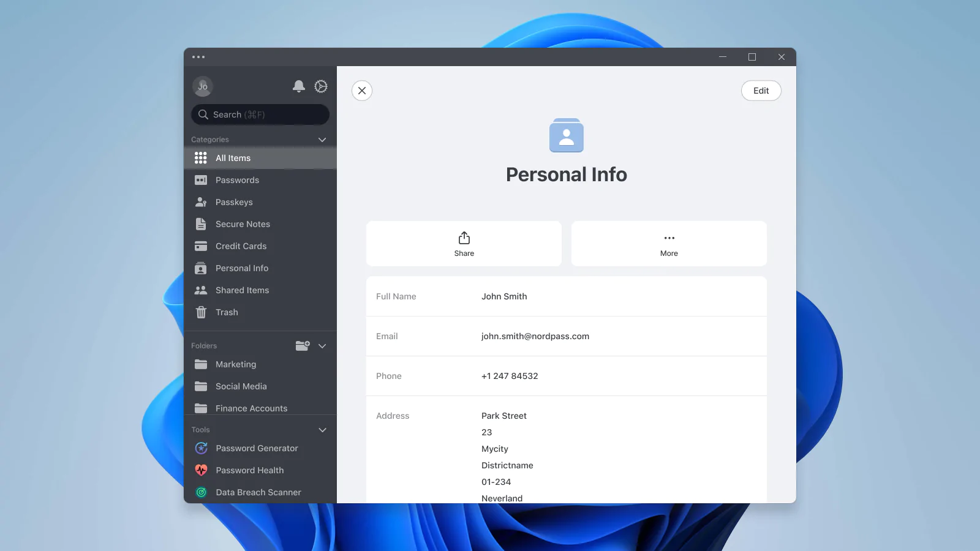Open Personal Info category in sidebar
Viewport: 980px width, 551px height.
click(x=260, y=268)
